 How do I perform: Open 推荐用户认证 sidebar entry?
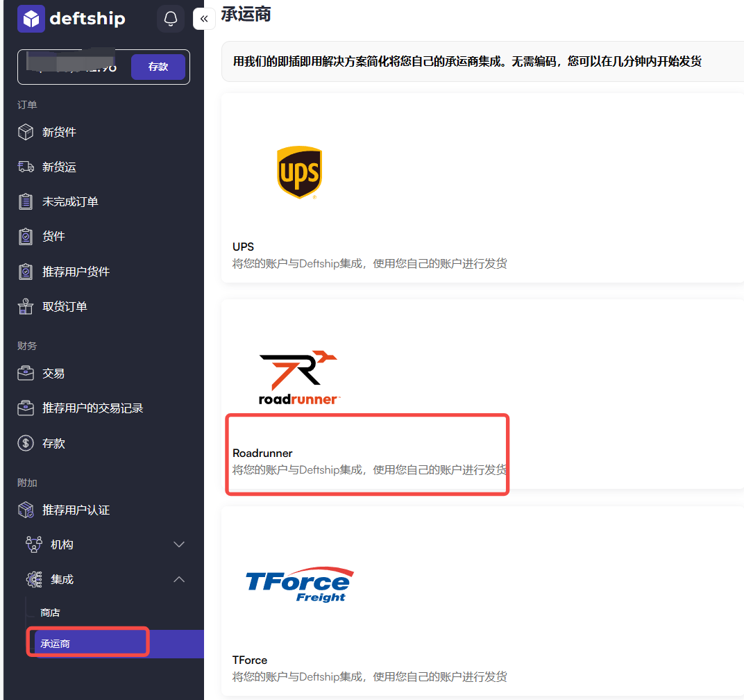coord(76,510)
